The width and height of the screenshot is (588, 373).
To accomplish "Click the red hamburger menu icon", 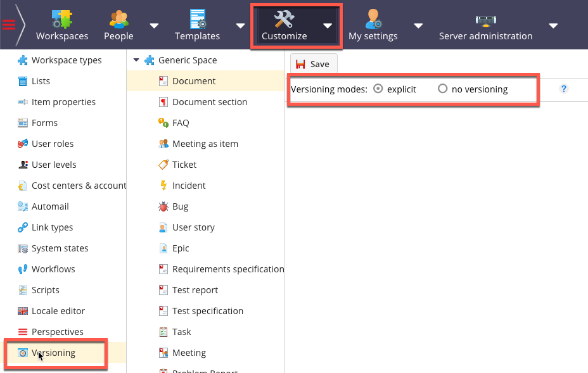I will (9, 25).
